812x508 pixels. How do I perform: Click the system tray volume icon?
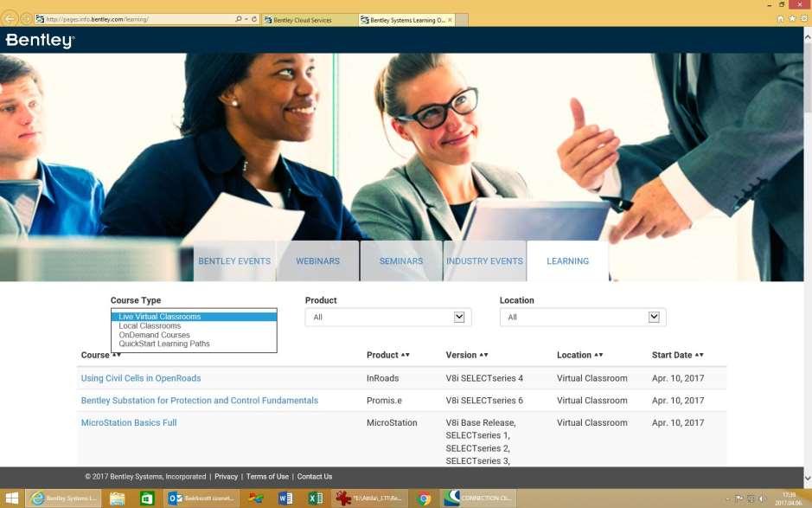(x=762, y=499)
